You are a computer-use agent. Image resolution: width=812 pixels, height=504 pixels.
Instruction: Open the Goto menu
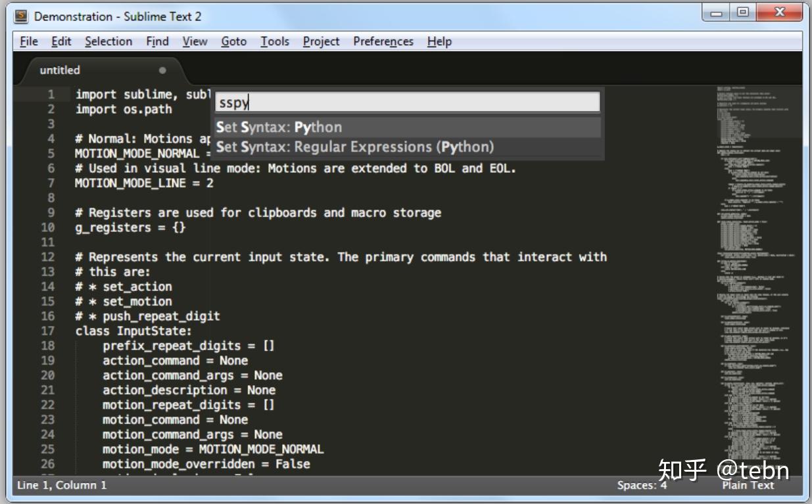233,41
